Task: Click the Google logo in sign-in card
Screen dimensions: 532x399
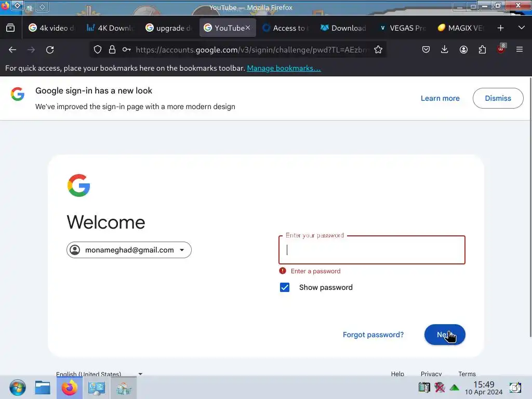Action: (79, 185)
